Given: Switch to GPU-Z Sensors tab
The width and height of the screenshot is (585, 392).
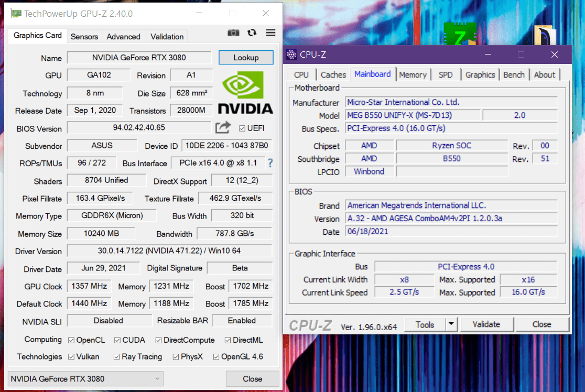Looking at the screenshot, I should click(84, 37).
